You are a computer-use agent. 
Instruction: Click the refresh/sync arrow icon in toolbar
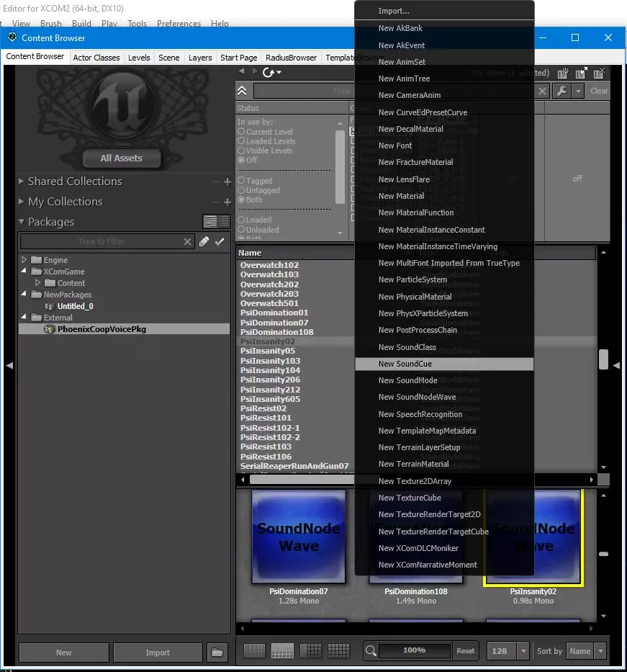(269, 72)
